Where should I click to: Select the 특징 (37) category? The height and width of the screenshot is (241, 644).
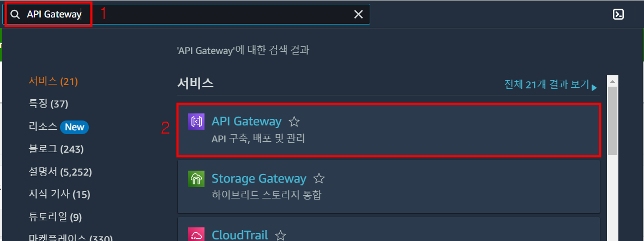49,104
